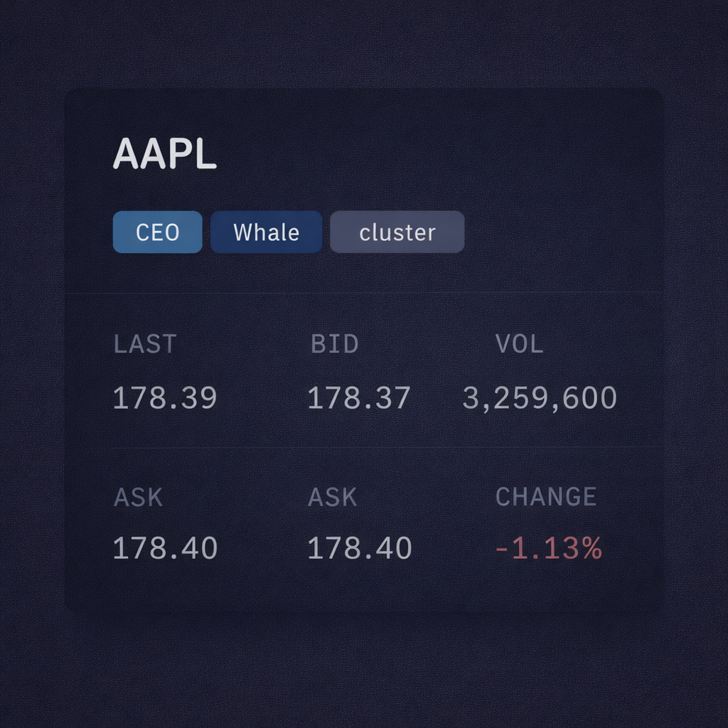Click the CHANGE column label

pos(545,497)
